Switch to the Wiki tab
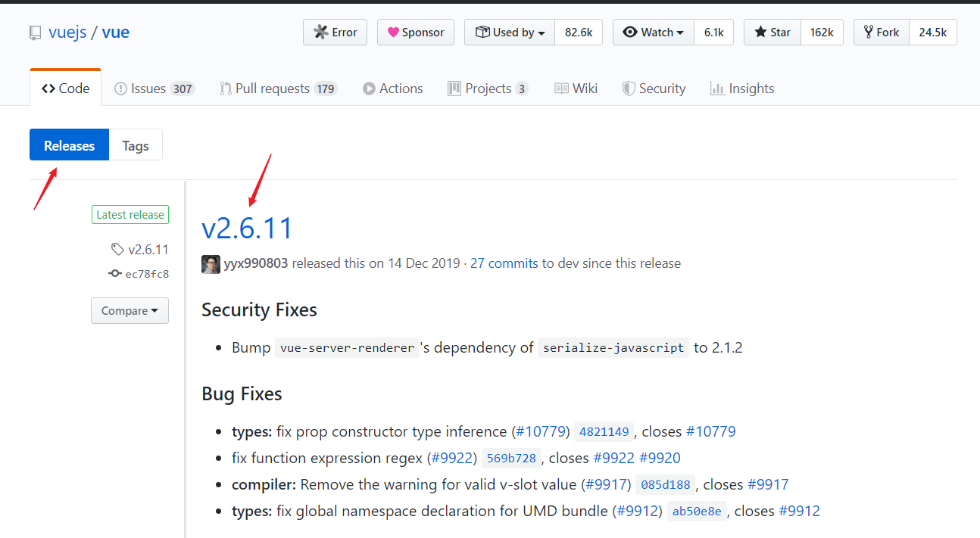The height and width of the screenshot is (538, 980). pos(576,89)
